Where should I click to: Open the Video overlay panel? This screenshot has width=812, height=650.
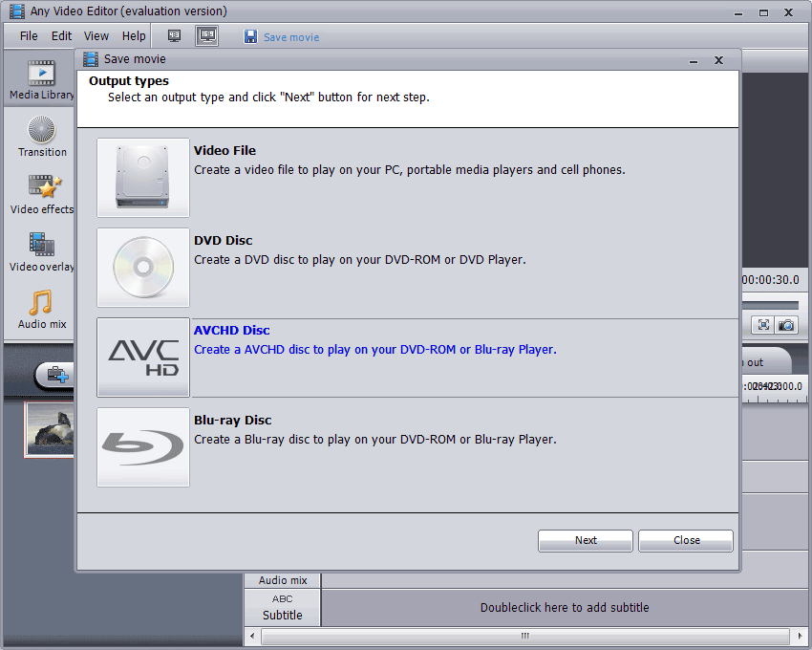[42, 252]
